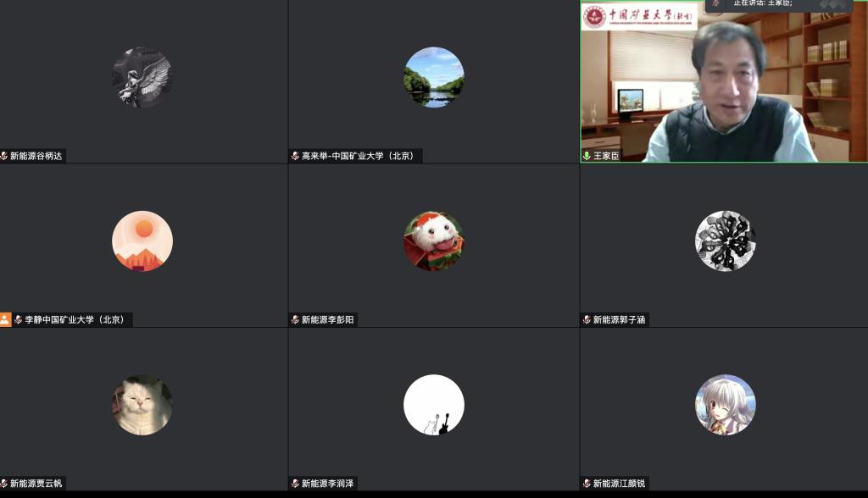
Task: Select the lake landscape avatar of 高来举
Action: [433, 77]
